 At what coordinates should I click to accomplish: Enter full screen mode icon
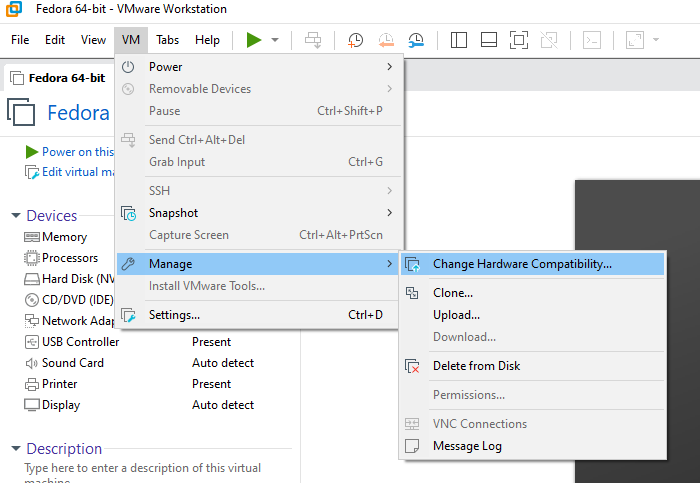(x=519, y=40)
